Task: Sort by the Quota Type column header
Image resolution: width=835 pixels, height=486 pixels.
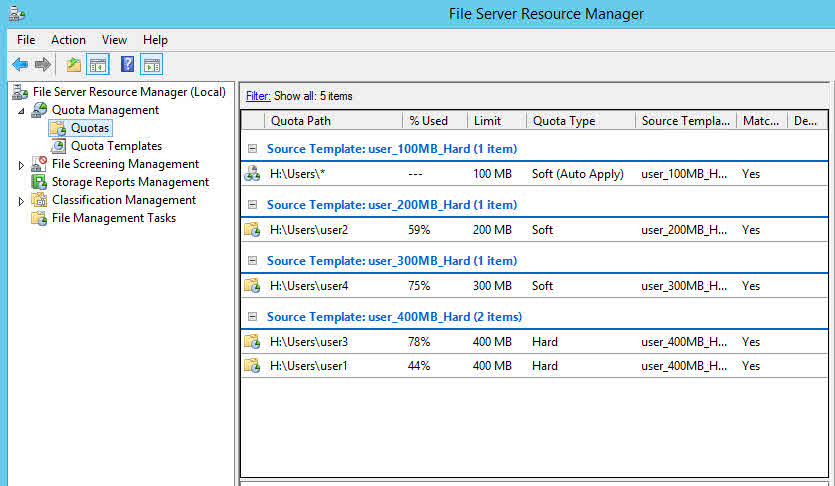Action: coord(580,121)
